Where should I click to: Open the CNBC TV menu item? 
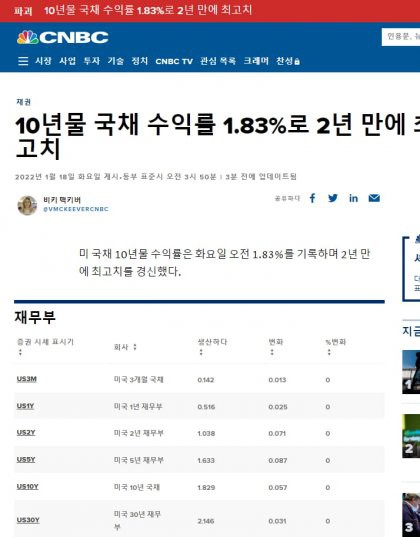click(x=174, y=61)
